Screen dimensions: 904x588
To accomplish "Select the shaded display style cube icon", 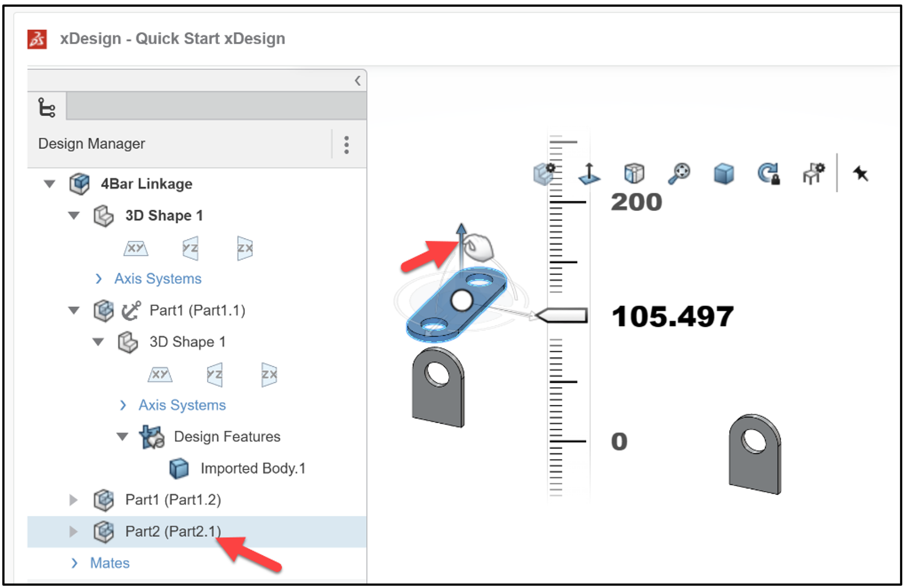I will 724,173.
